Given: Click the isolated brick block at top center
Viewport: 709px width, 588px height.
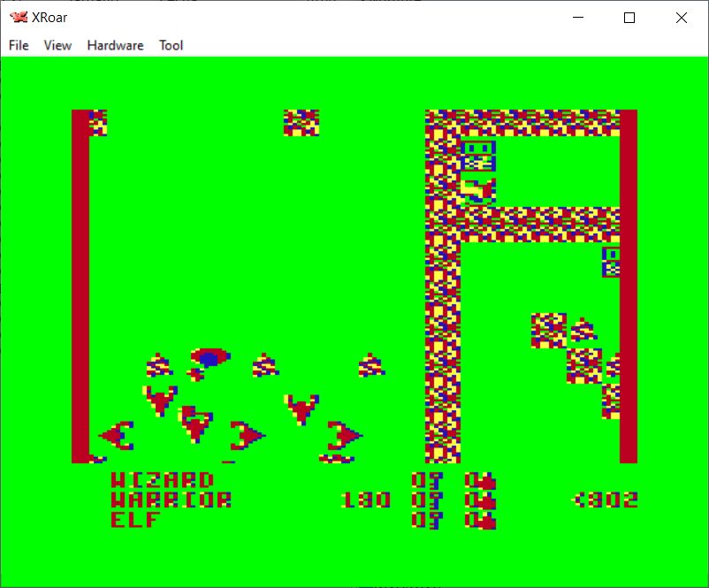Looking at the screenshot, I should (301, 123).
